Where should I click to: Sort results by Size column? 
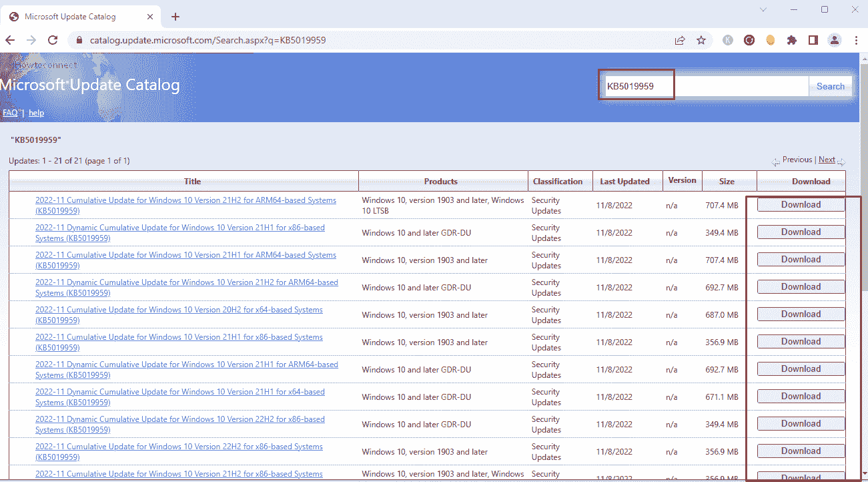click(727, 182)
